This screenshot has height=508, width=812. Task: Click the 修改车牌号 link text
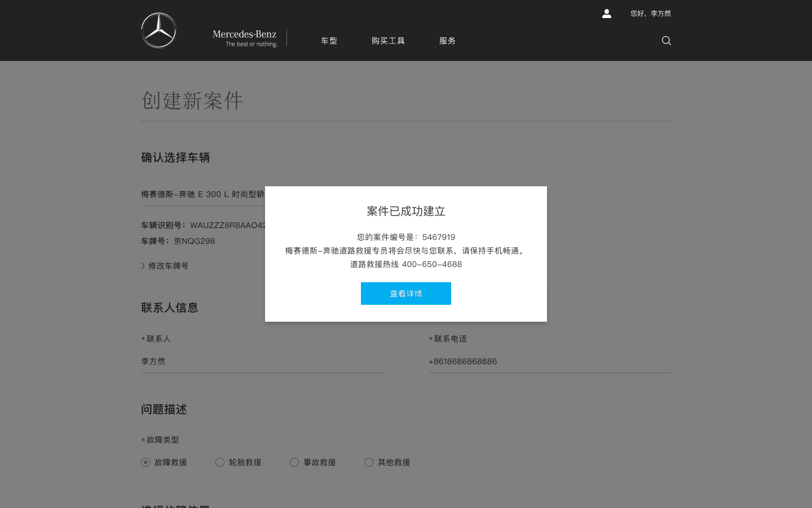168,266
